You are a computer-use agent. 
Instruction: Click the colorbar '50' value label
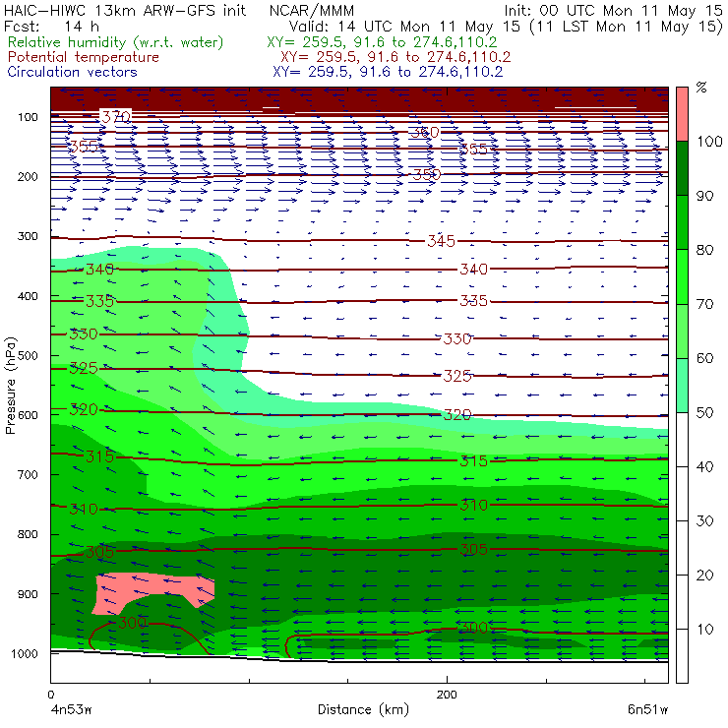704,412
